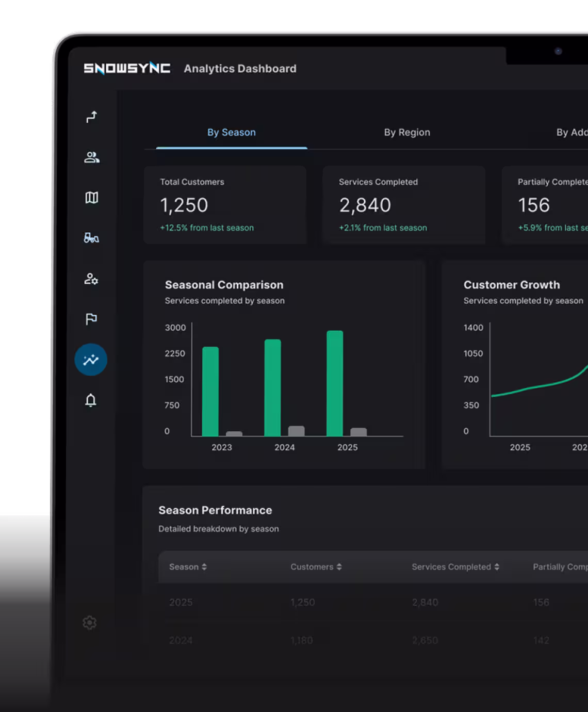
Task: Click the gray 2023 bar in Seasonal Comparison
Action: click(234, 434)
